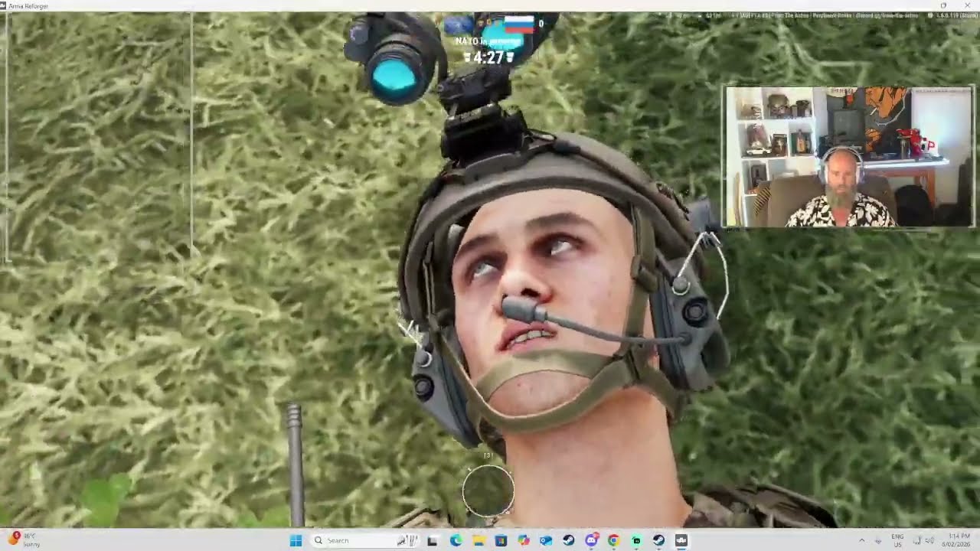Screen dimensions: 980x551
Task: Open the first Steam icon in the taskbar
Action: [569, 540]
